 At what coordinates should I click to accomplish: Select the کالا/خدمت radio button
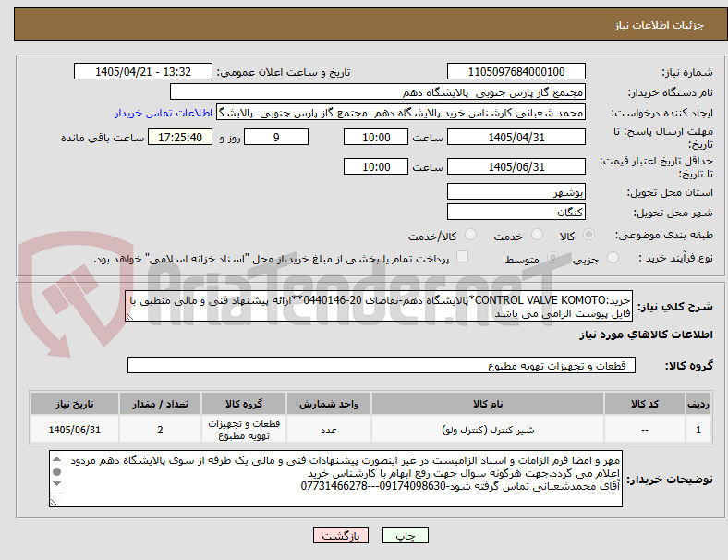coord(471,235)
